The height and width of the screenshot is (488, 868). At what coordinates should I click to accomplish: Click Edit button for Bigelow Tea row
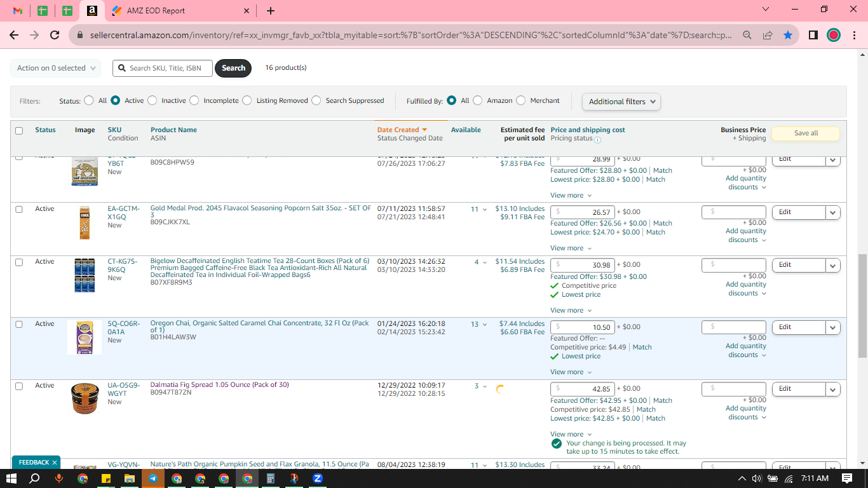(799, 266)
